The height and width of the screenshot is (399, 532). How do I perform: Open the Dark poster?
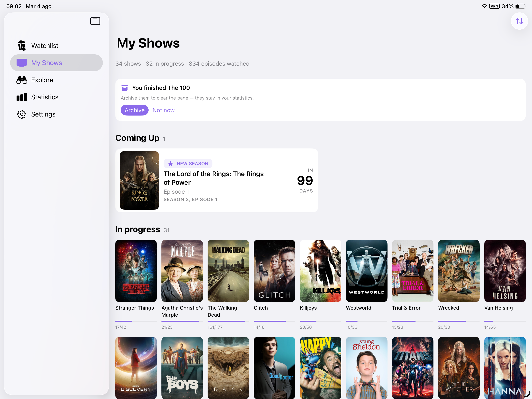[228, 368]
